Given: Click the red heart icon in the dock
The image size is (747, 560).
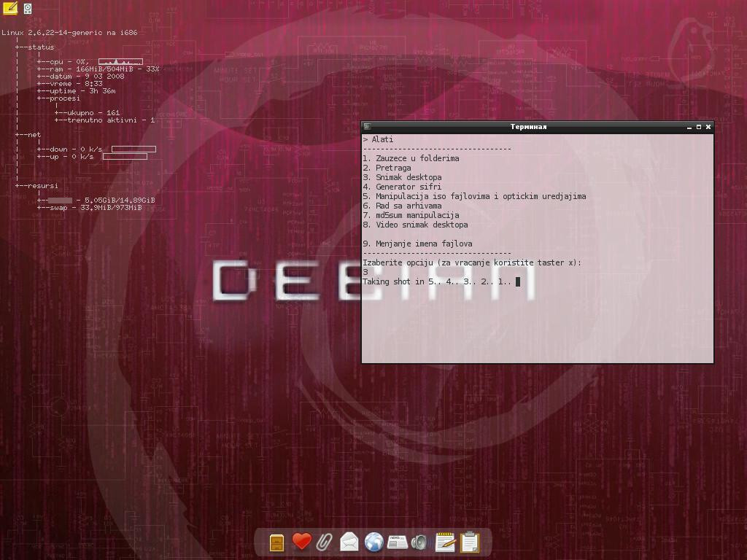Looking at the screenshot, I should coord(301,542).
